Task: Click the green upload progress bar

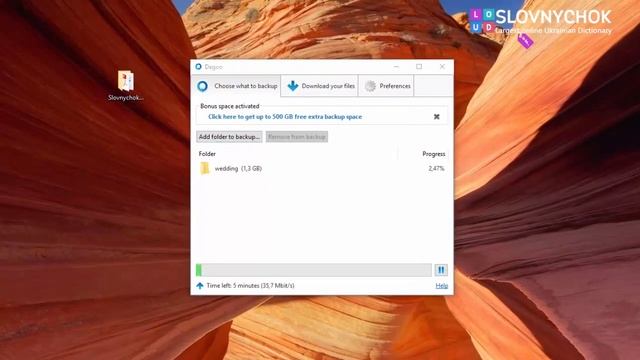Action: [313, 270]
